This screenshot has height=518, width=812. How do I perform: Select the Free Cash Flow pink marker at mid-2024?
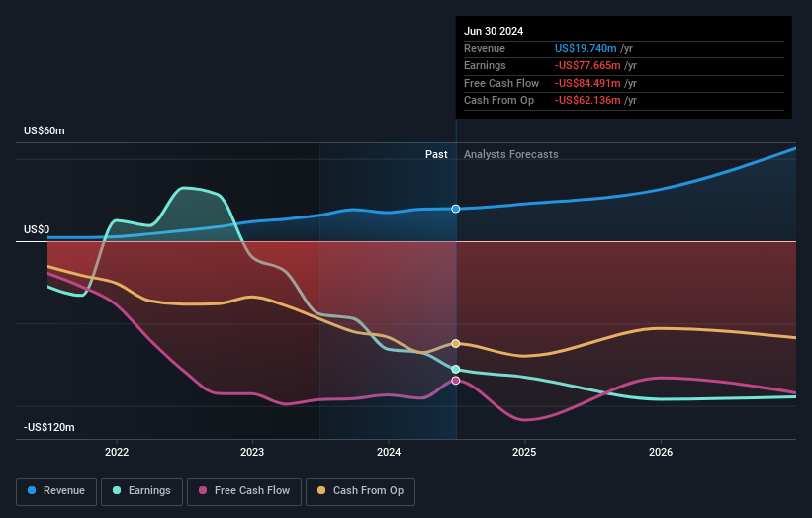coord(456,381)
